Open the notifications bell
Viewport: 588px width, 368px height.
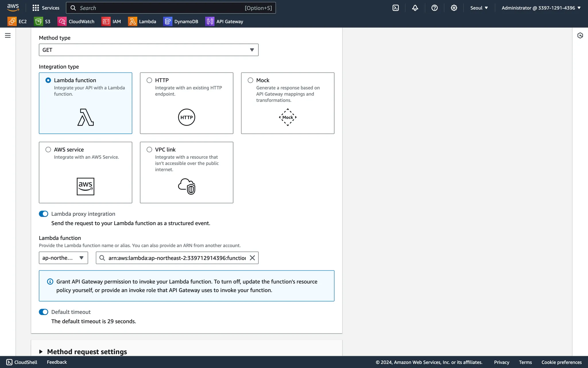(x=415, y=8)
